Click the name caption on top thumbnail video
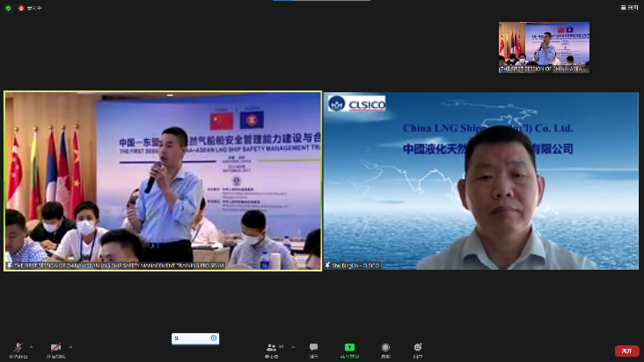 (x=541, y=69)
